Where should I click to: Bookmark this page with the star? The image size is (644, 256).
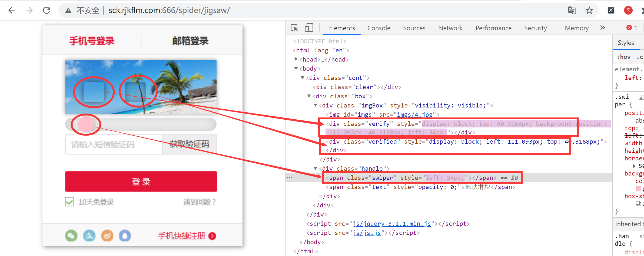[589, 10]
